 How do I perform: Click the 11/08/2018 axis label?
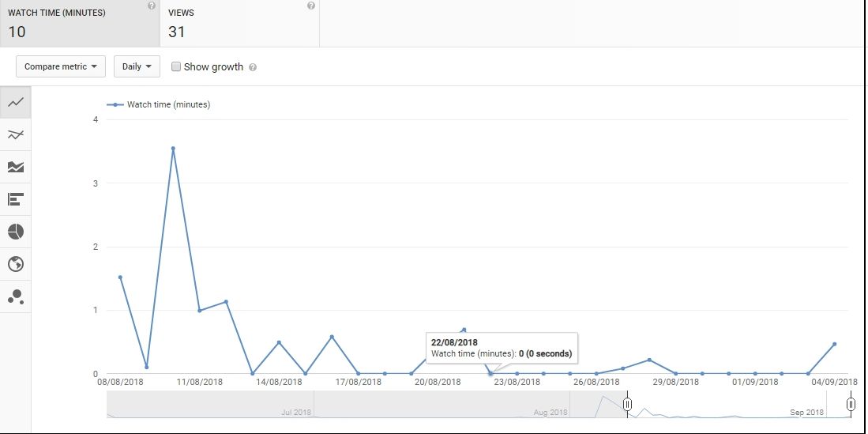coord(199,382)
